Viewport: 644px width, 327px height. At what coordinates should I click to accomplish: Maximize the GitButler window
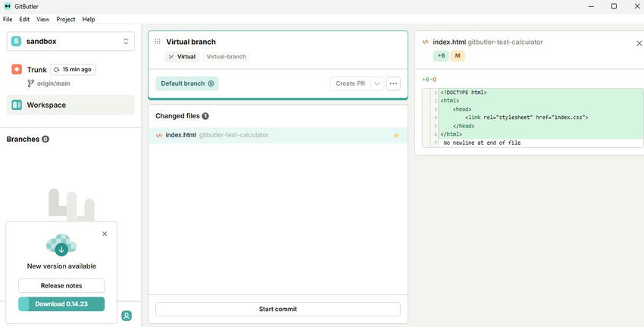point(614,6)
